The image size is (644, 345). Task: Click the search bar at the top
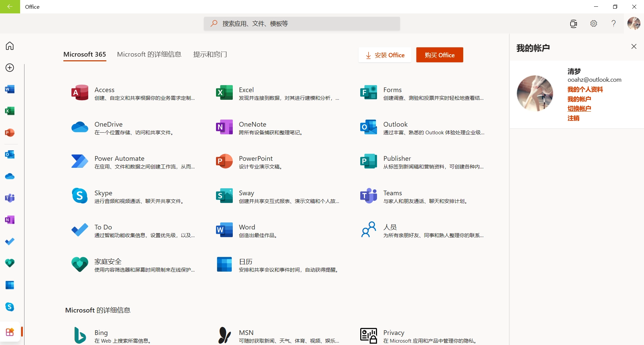pos(302,23)
